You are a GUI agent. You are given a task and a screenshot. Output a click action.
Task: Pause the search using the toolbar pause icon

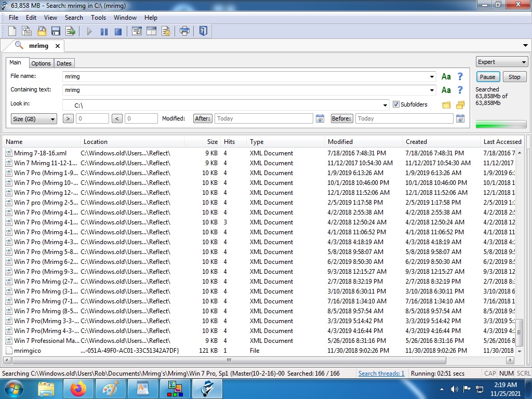(x=104, y=32)
